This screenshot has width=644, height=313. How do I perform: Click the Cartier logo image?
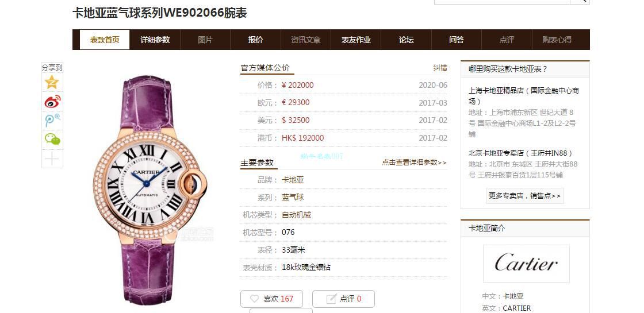pos(526,264)
